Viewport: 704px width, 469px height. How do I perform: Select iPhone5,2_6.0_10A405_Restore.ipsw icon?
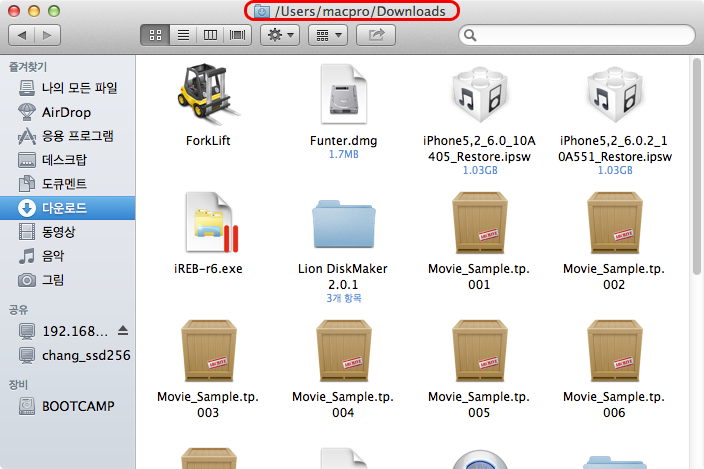point(480,94)
